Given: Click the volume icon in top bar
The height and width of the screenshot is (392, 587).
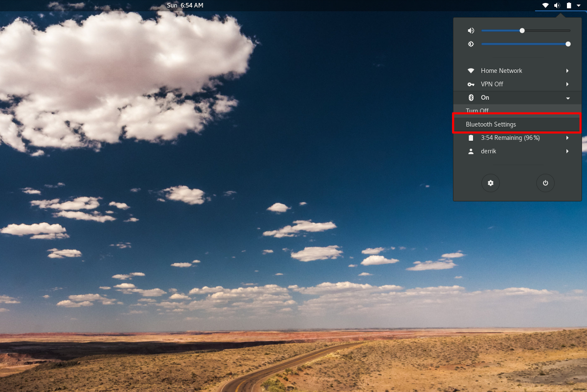Looking at the screenshot, I should pos(557,5).
